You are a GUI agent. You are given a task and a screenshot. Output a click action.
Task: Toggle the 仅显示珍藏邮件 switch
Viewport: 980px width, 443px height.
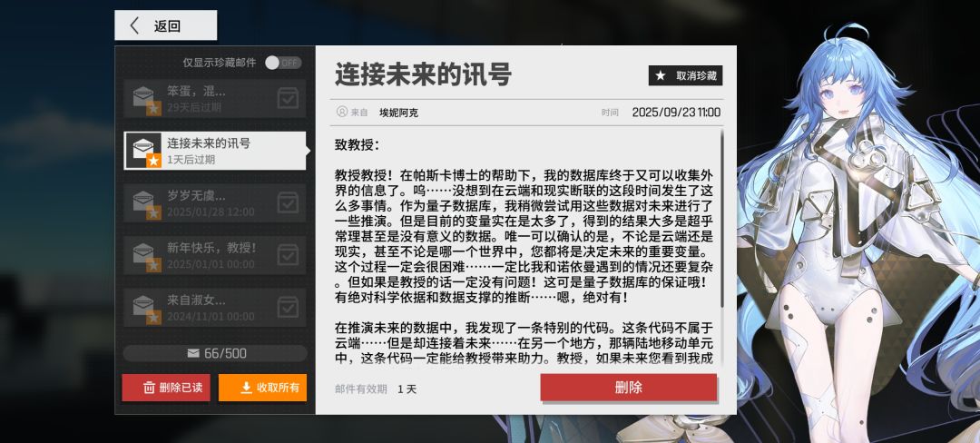tap(283, 63)
